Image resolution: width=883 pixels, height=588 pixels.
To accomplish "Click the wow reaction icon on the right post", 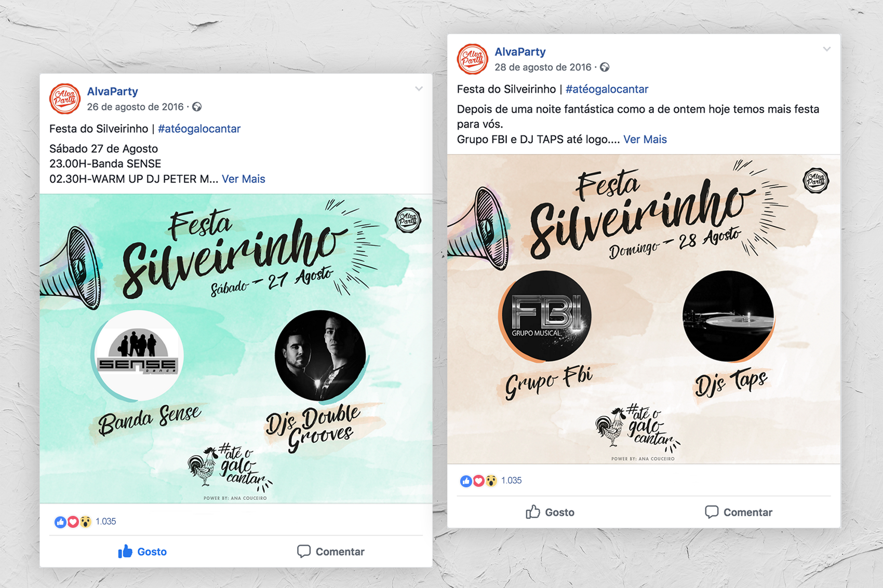I will click(x=491, y=481).
